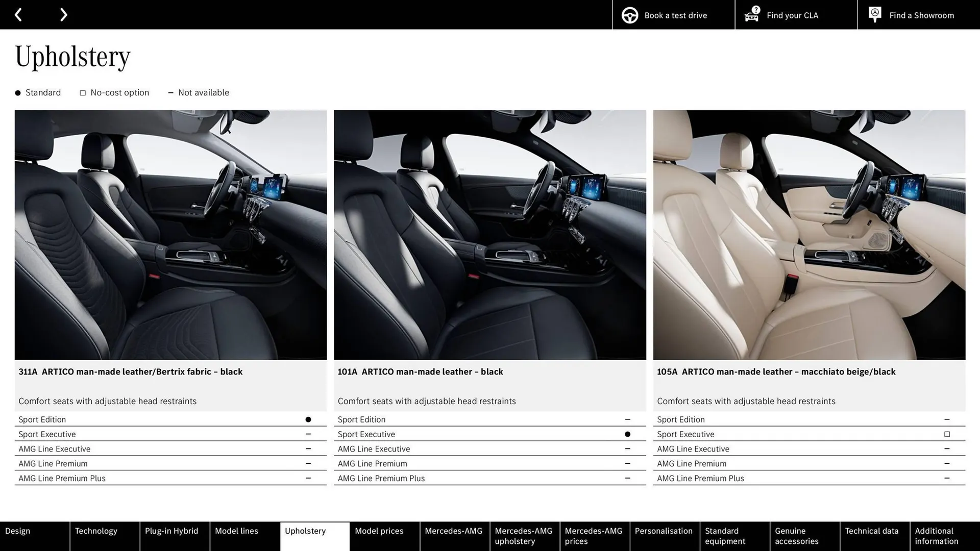Click the Find a Showroom link
Image resolution: width=980 pixels, height=551 pixels.
pyautogui.click(x=921, y=15)
